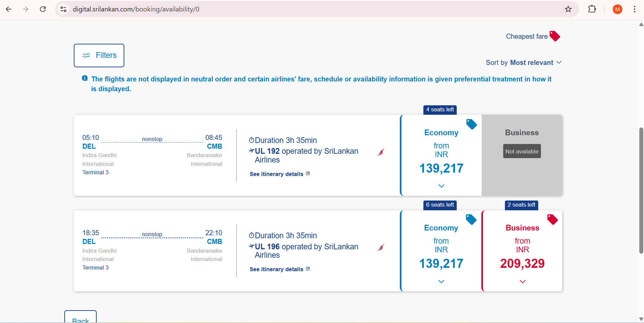Expand Economy fare chevron for UL 192
This screenshot has height=323, width=644.
point(441,186)
